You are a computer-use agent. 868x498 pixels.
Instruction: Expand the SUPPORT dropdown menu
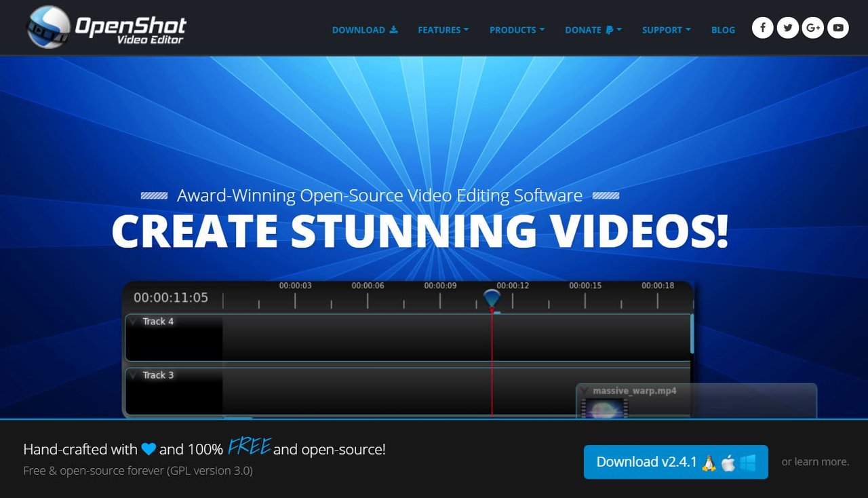667,30
